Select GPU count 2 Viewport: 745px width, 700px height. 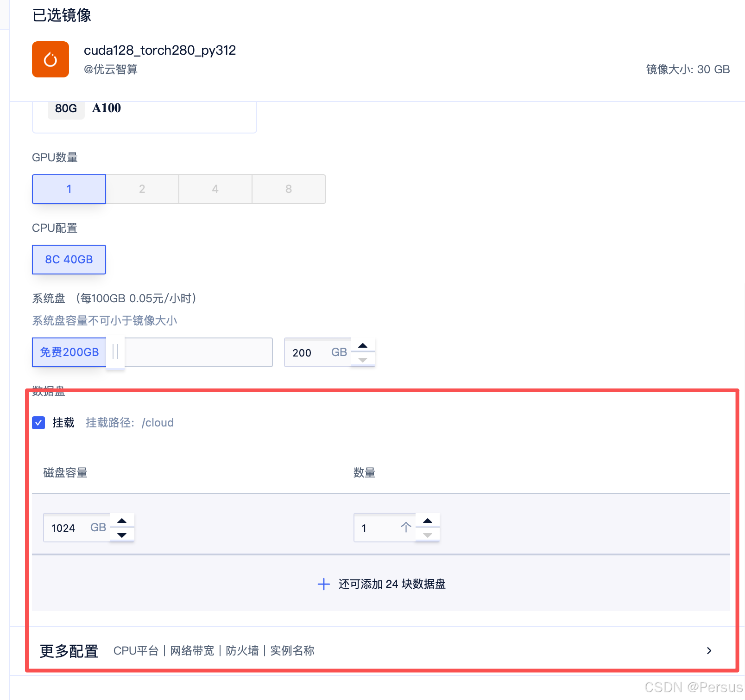click(142, 189)
